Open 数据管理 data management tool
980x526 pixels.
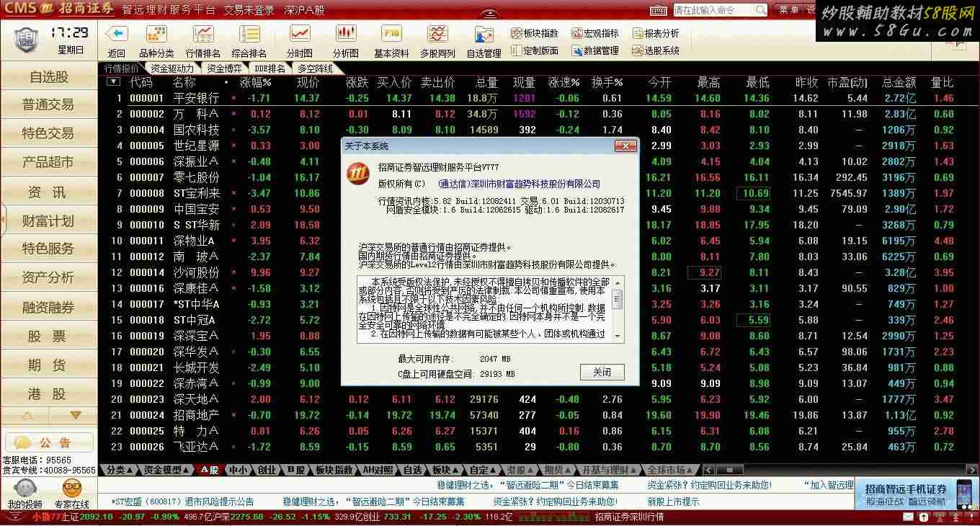(x=595, y=50)
